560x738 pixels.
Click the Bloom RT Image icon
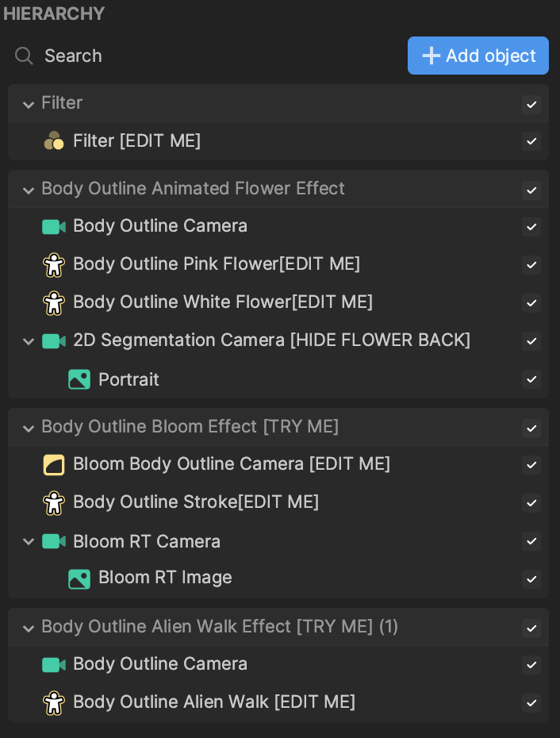[79, 578]
